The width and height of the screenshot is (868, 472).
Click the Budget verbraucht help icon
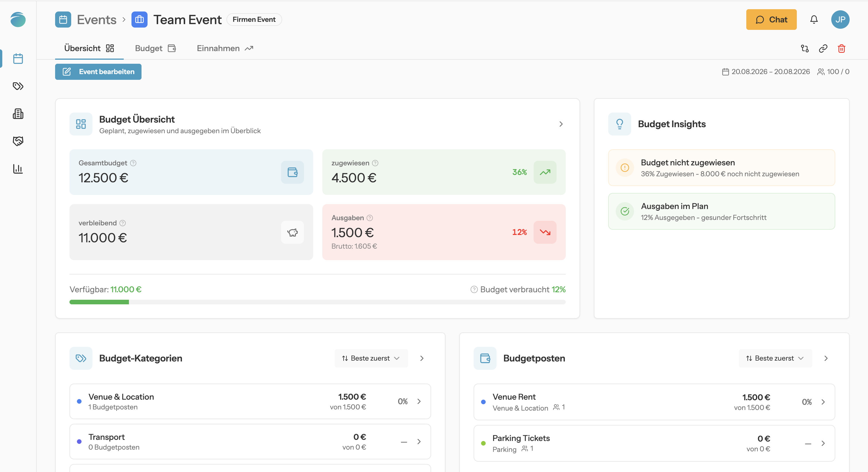click(x=474, y=290)
